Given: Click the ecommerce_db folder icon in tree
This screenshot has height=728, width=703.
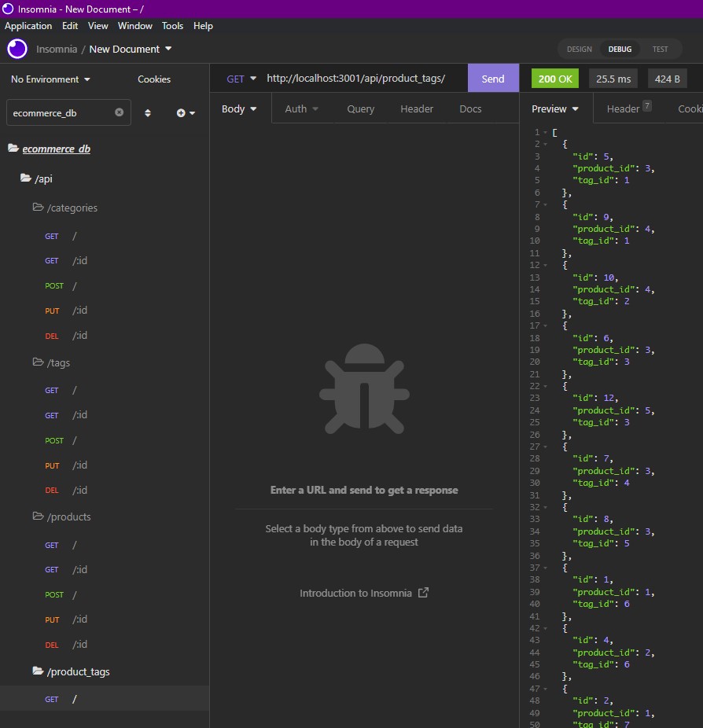Looking at the screenshot, I should coord(13,148).
